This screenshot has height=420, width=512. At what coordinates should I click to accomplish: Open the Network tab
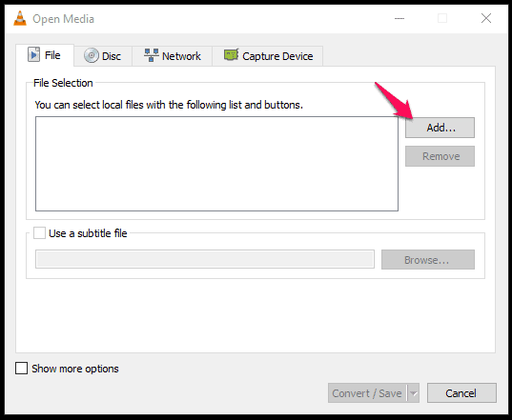(x=173, y=56)
